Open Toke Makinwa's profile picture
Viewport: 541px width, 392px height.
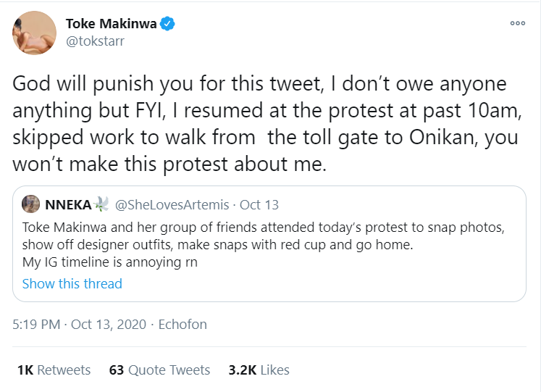click(x=33, y=33)
